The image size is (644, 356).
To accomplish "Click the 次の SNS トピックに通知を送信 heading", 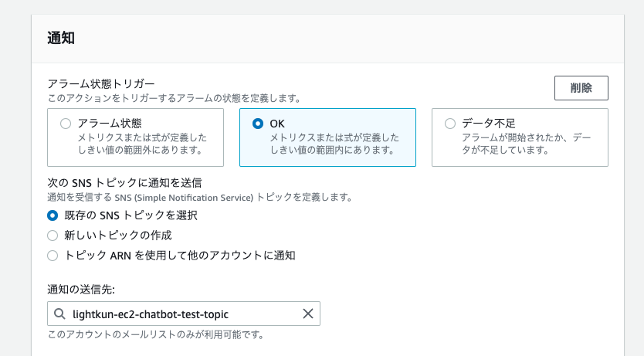I will pos(124,183).
